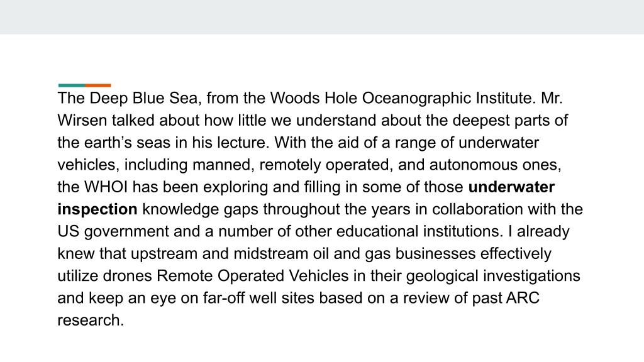Click the bold word 'inspection'

click(x=97, y=209)
